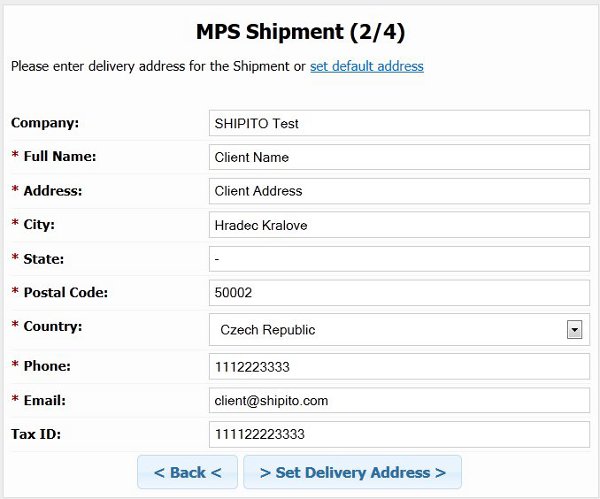The image size is (600, 499).
Task: Click the Company field with SHIPITO Test
Action: click(x=399, y=123)
